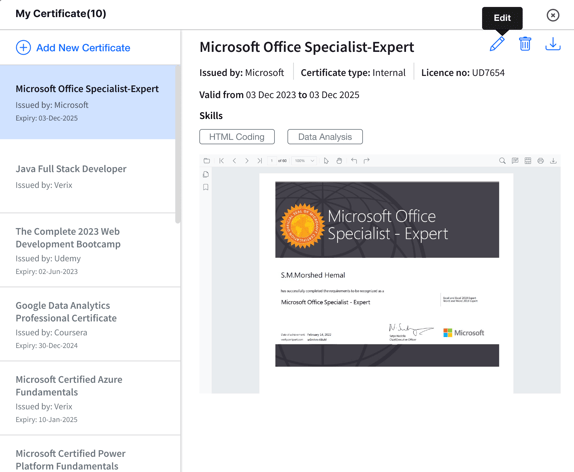Screen dimensions: 574x472
Task: Click the HTML Coding skill tag
Action: [237, 137]
